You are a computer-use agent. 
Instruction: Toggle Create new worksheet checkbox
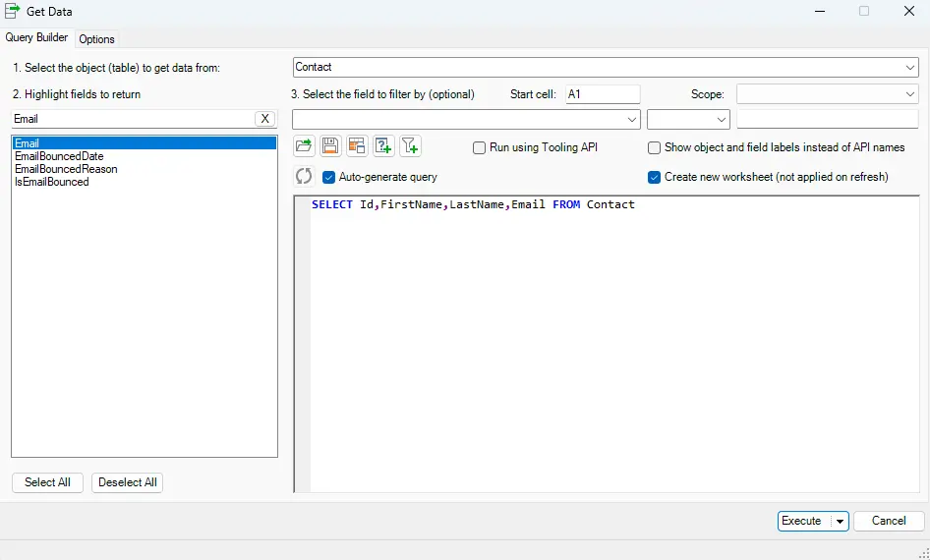pos(655,177)
